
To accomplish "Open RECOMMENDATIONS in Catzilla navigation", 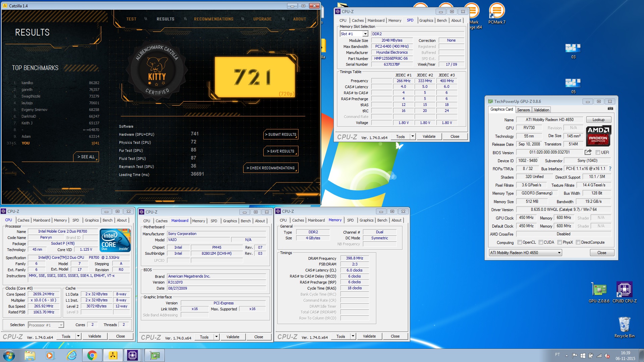I will click(213, 19).
